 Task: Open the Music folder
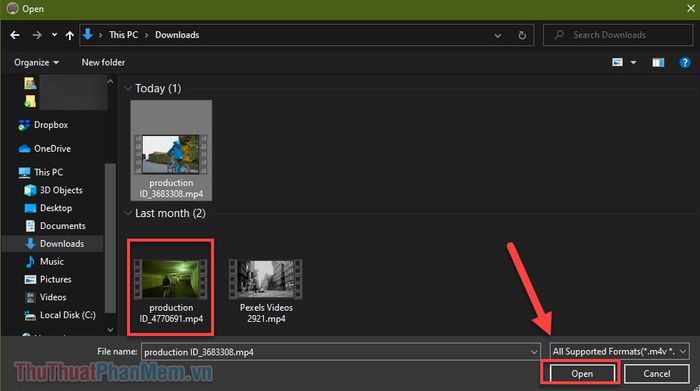tap(51, 262)
